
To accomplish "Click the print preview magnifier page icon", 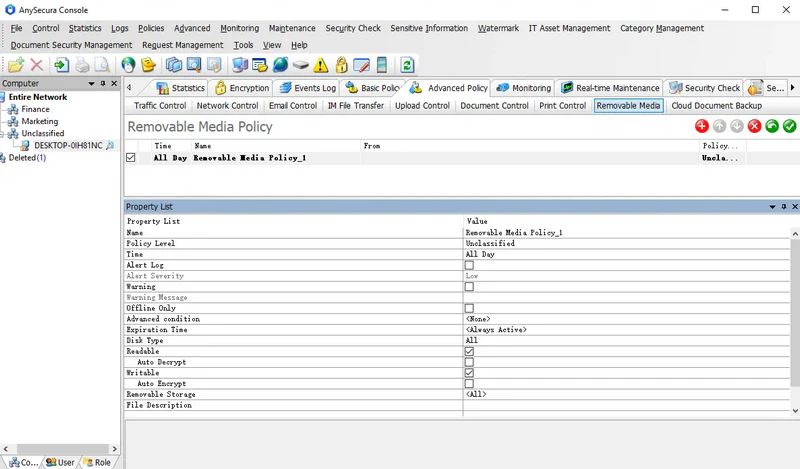I will coord(102,65).
